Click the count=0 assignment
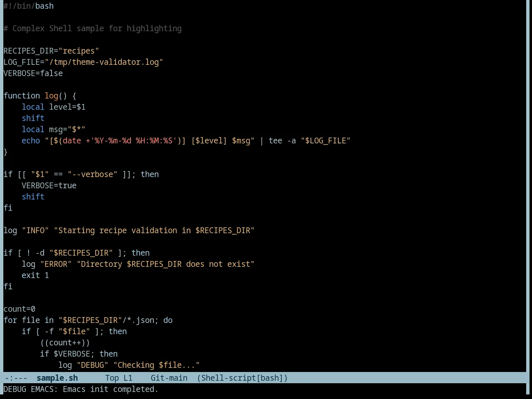532x399 pixels. pyautogui.click(x=20, y=309)
